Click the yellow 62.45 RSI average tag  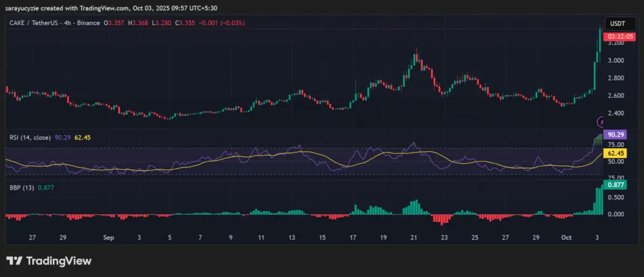[615, 153]
